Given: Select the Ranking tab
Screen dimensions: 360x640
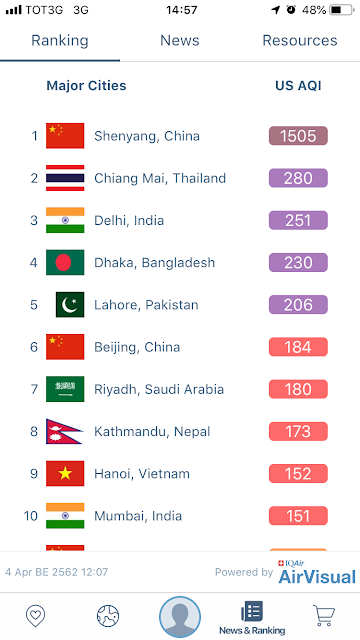Looking at the screenshot, I should coord(60,41).
